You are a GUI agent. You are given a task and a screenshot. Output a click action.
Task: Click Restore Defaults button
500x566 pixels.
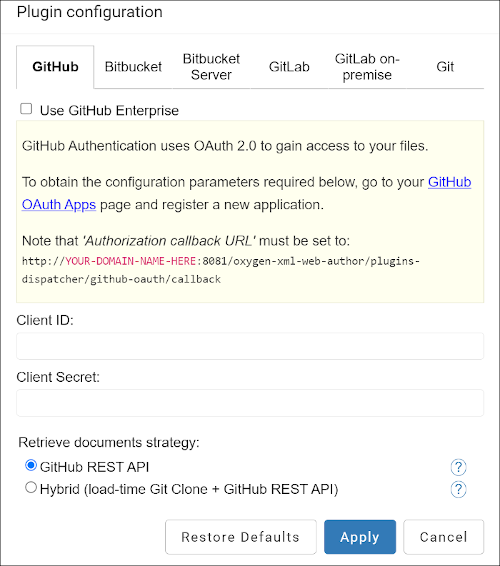(241, 537)
